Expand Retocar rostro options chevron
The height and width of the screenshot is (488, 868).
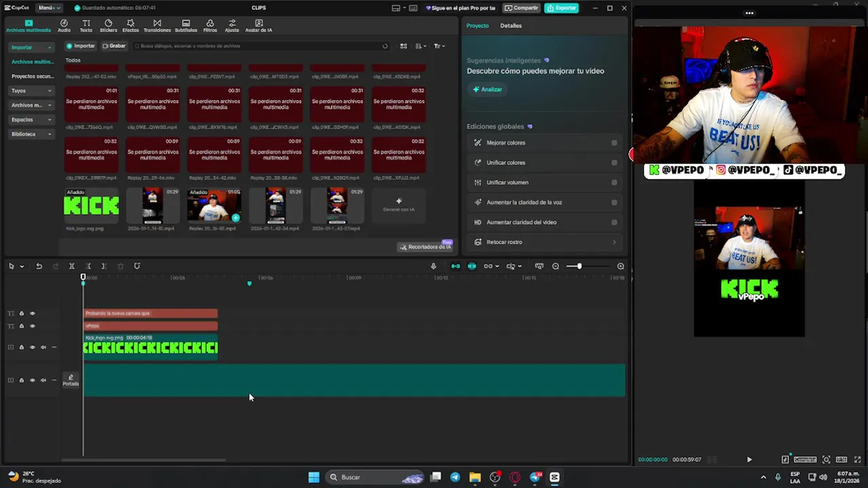(x=614, y=242)
